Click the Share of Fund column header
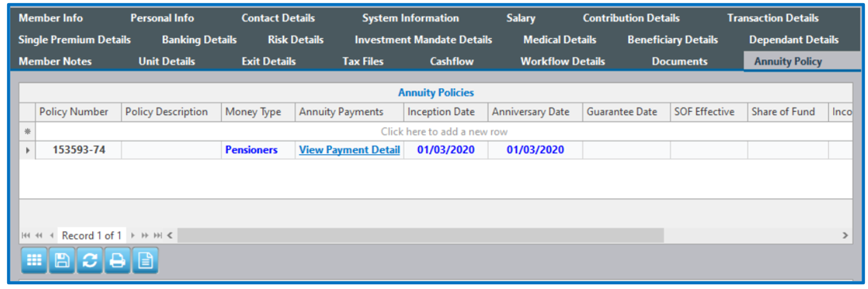The image size is (868, 289). (x=788, y=112)
